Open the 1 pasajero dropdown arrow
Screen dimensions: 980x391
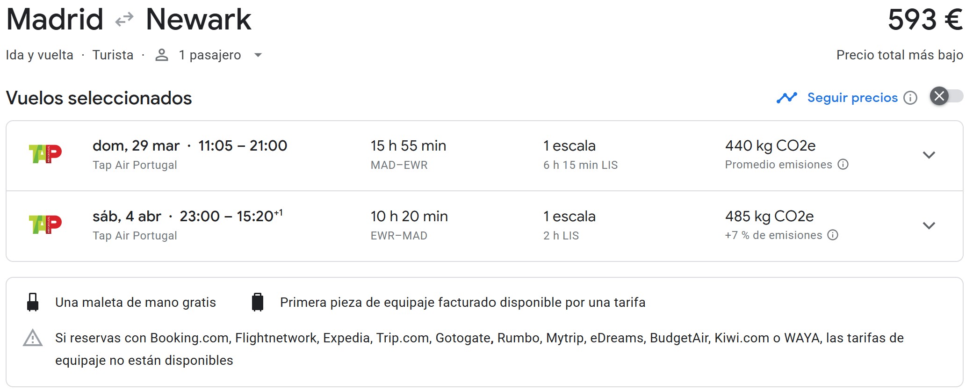click(258, 55)
